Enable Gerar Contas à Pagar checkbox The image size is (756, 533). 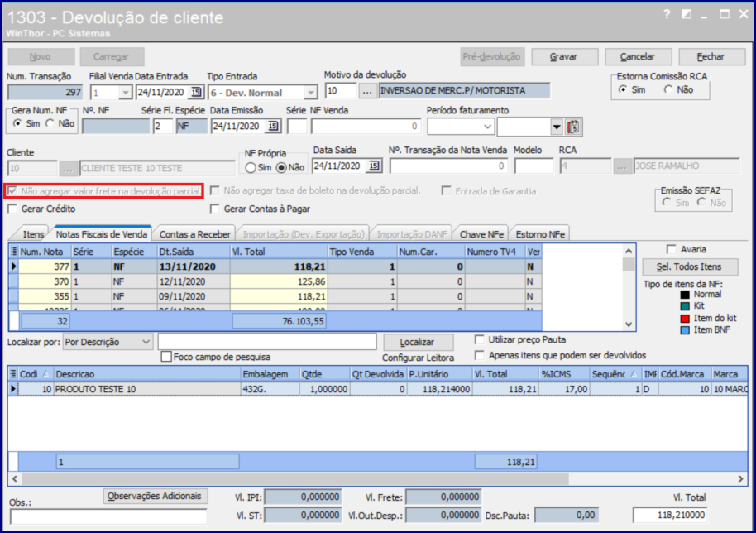click(215, 209)
